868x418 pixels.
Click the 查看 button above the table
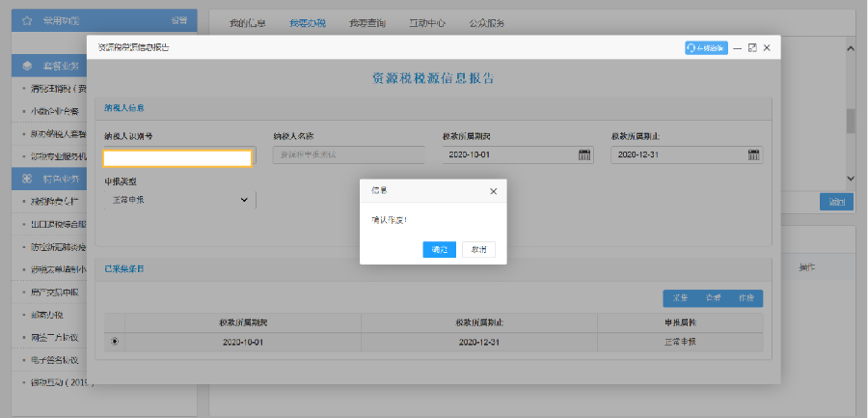point(713,298)
